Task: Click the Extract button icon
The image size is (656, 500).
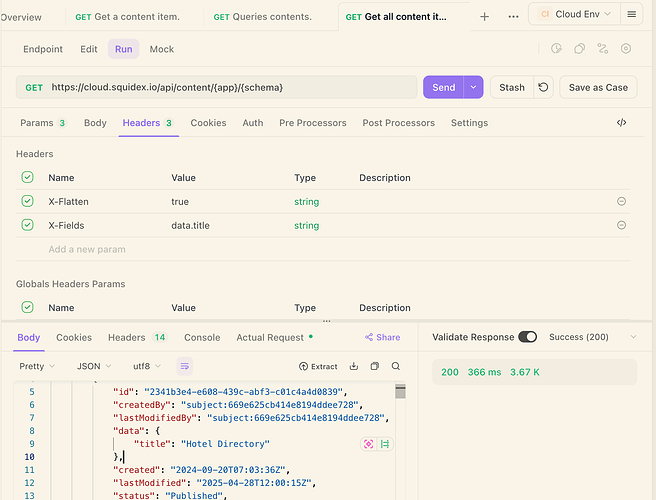Action: (x=318, y=367)
